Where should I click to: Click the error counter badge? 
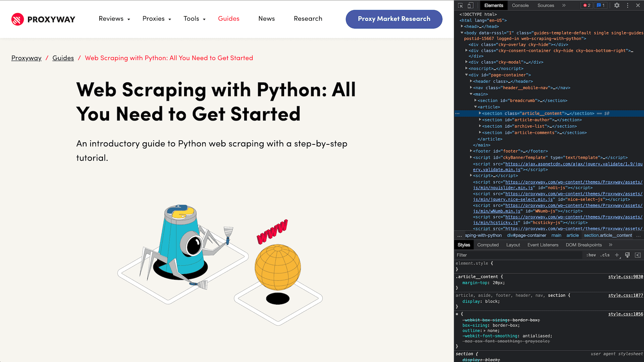coord(586,5)
